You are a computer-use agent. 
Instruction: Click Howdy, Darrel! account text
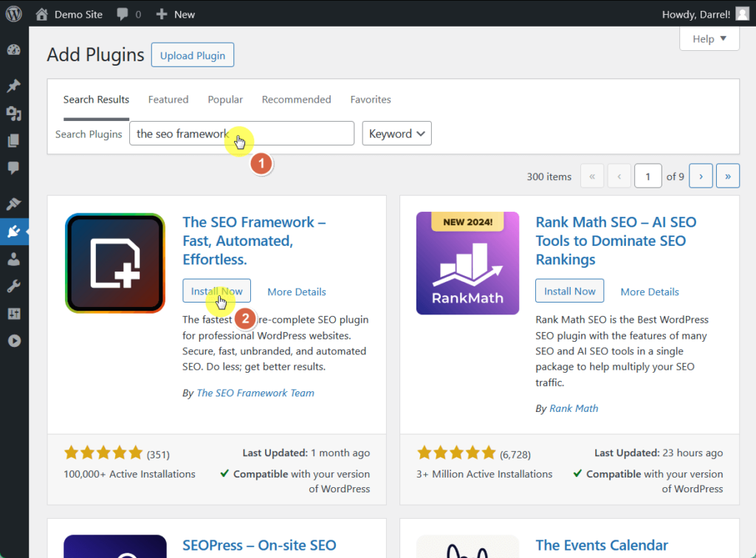[x=695, y=15]
